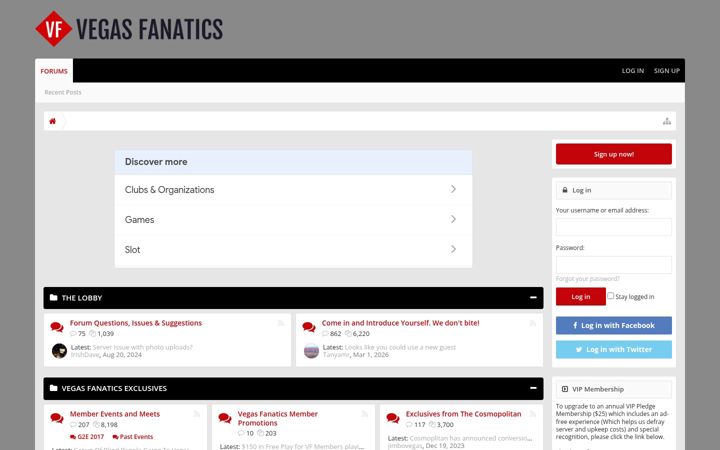The width and height of the screenshot is (720, 450).
Task: Toggle the Stay logged in checkbox
Action: coord(610,296)
